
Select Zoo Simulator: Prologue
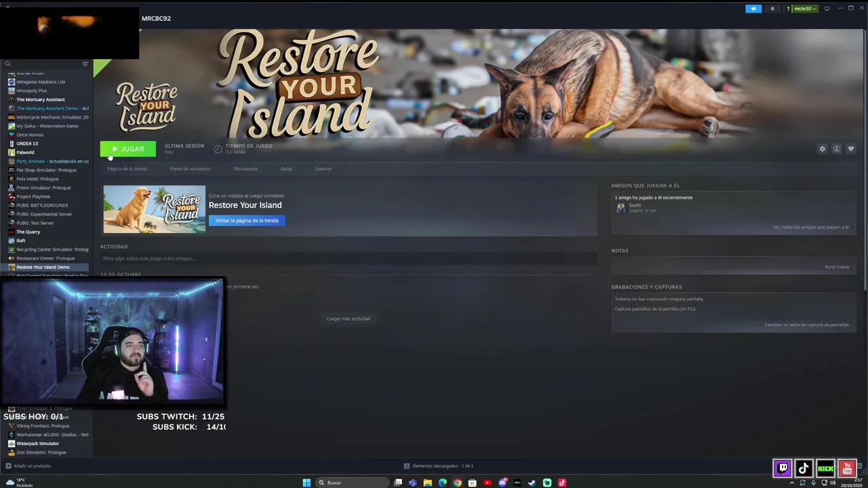click(41, 452)
